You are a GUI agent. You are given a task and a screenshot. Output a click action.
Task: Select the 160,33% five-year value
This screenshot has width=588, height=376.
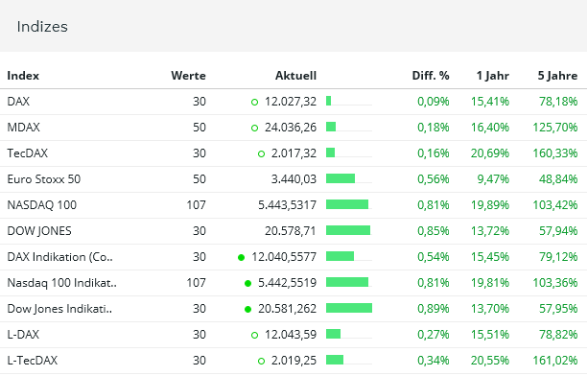pos(555,153)
